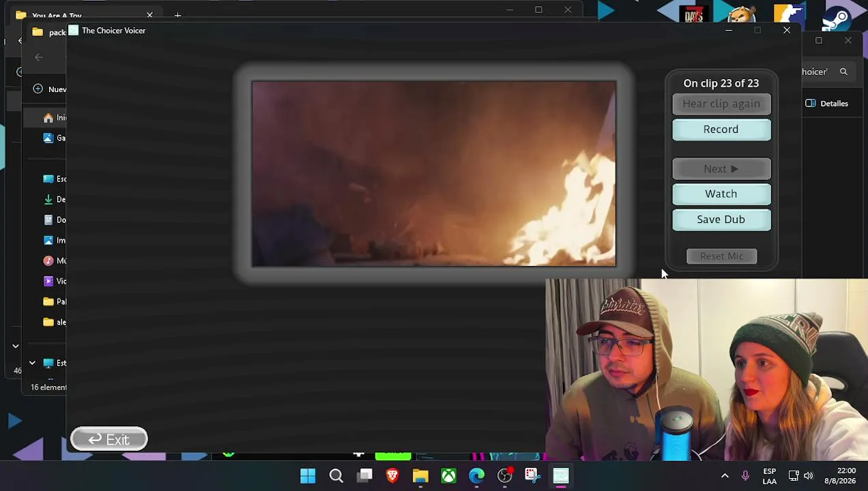Viewport: 868px width, 491px height.
Task: Click the Record button
Action: click(x=721, y=129)
